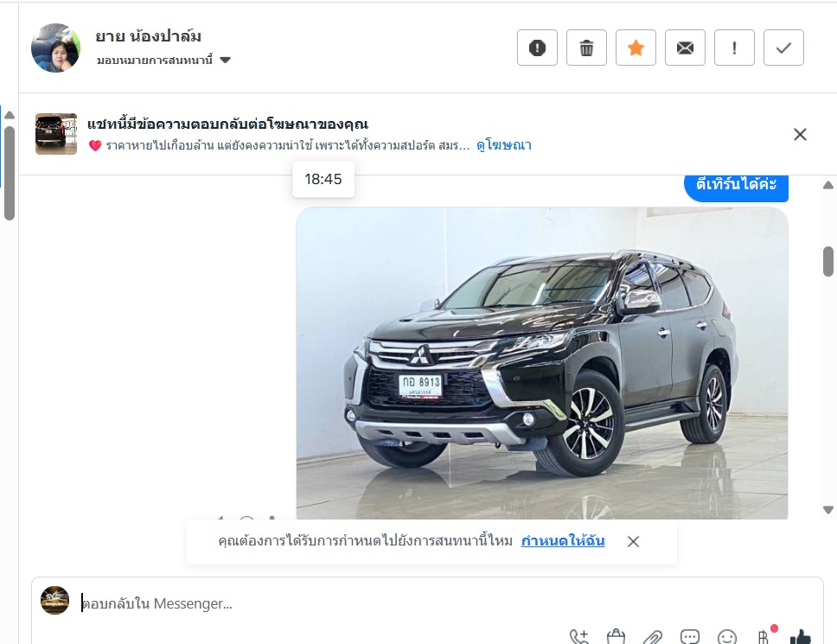The width and height of the screenshot is (837, 644).
Task: Click the กำหนดให้ฉัน assign-to-me link
Action: click(x=563, y=541)
